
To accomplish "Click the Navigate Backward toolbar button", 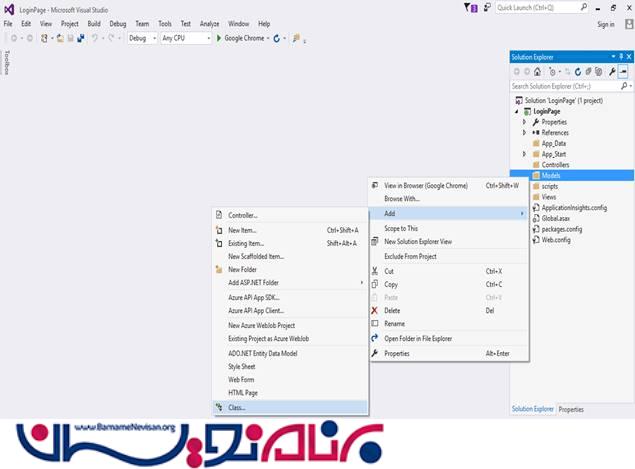I will pyautogui.click(x=14, y=38).
